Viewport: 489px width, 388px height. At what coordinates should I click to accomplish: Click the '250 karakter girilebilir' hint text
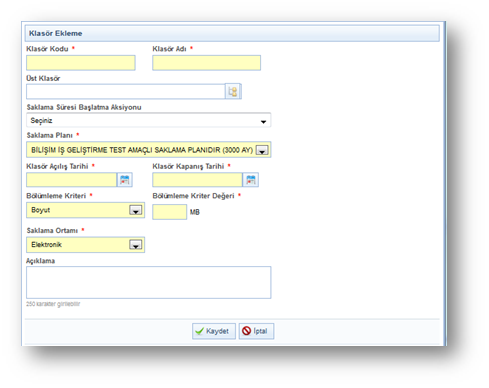click(53, 304)
